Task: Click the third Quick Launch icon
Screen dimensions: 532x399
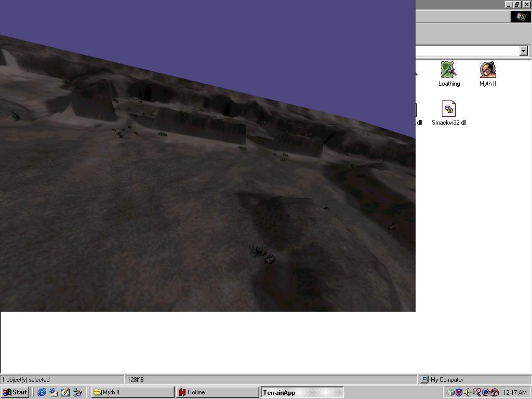Action: click(65, 392)
